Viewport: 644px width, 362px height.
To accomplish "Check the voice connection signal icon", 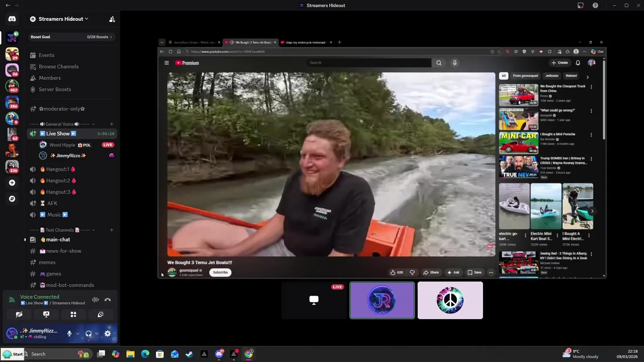I will click(x=12, y=300).
